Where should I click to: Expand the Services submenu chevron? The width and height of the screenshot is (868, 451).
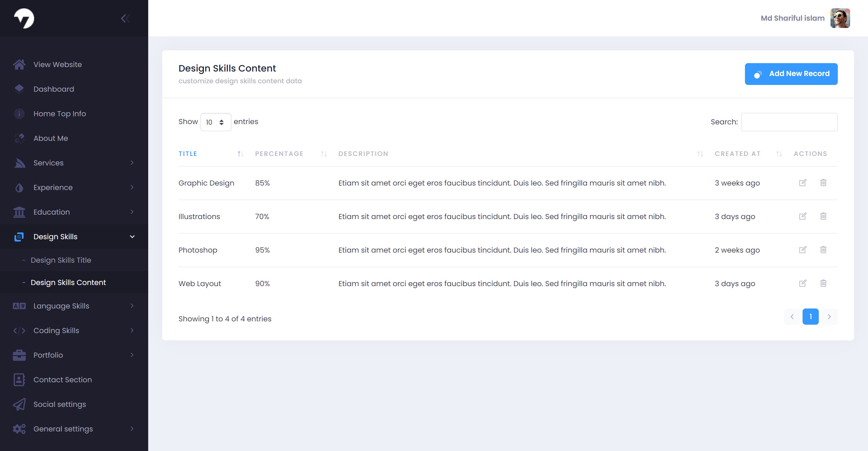[132, 163]
